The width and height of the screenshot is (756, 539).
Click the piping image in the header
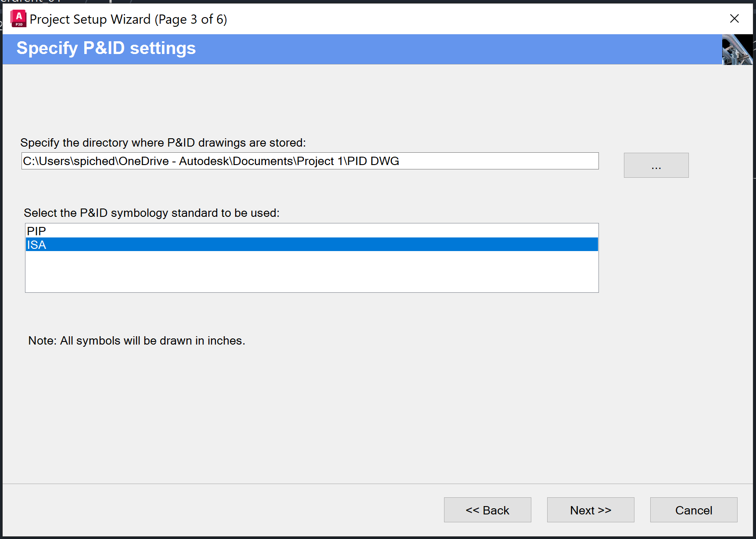[737, 50]
